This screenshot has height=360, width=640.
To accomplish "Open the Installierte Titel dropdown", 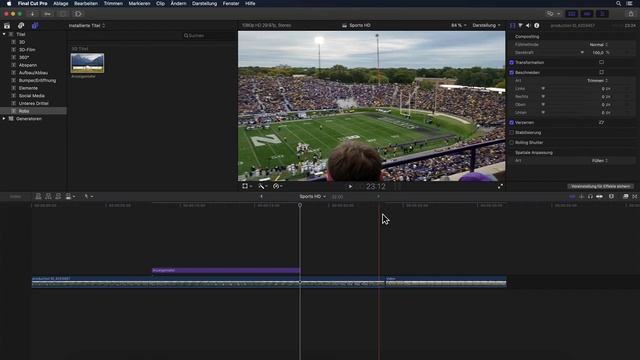I will tap(87, 25).
